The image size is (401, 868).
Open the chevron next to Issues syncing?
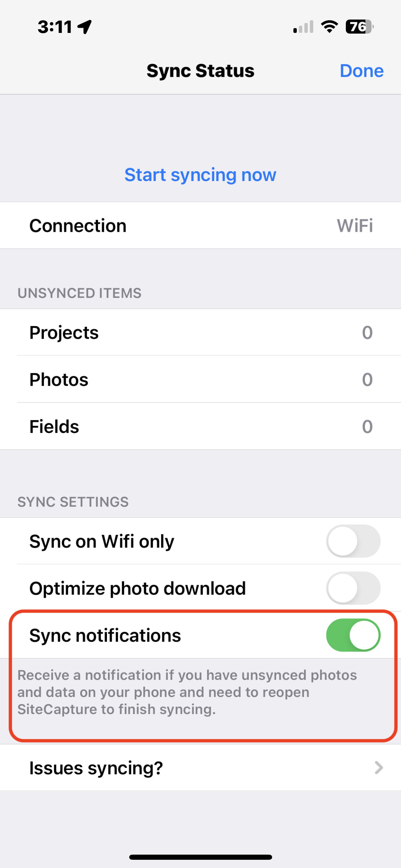click(x=378, y=768)
